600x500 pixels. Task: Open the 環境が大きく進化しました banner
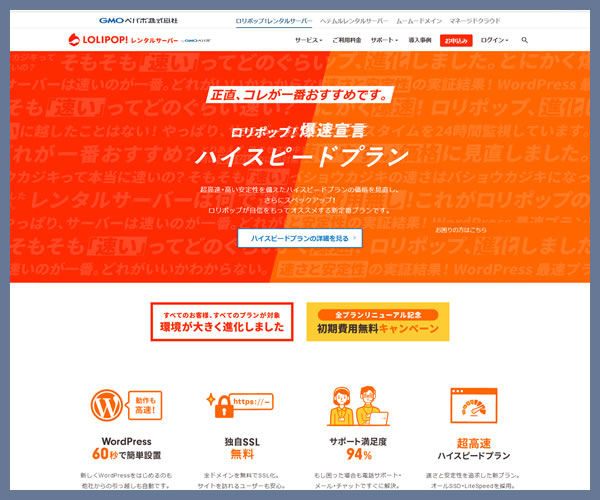coord(222,322)
